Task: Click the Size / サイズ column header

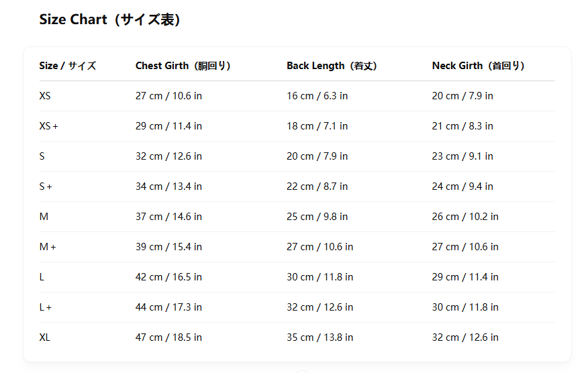Action: [x=67, y=66]
